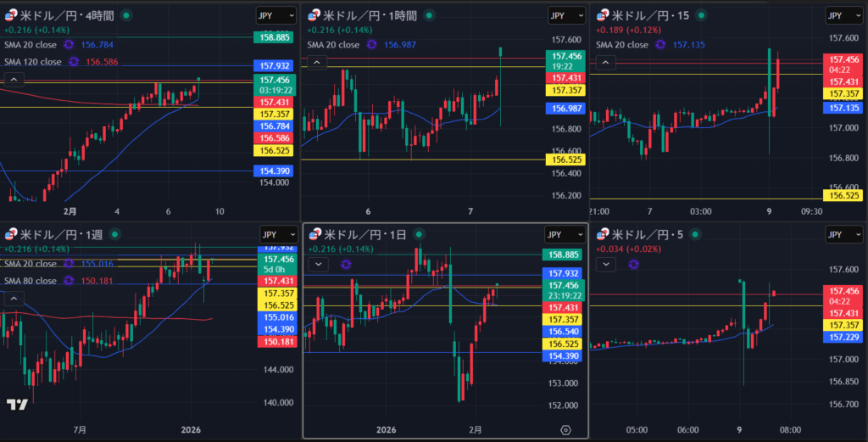Collapse indicator legend on 1時間 chart
The height and width of the screenshot is (442, 868).
(317, 62)
